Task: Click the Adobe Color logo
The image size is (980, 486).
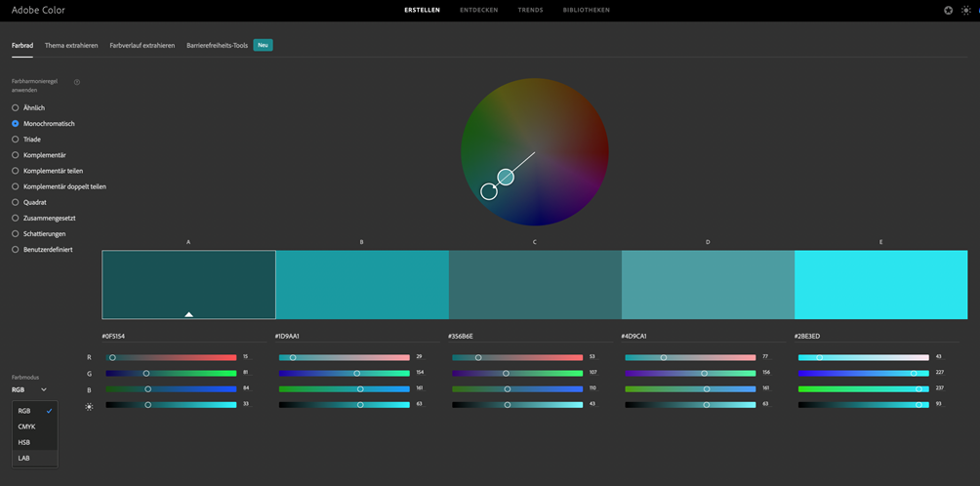Action: pos(38,10)
